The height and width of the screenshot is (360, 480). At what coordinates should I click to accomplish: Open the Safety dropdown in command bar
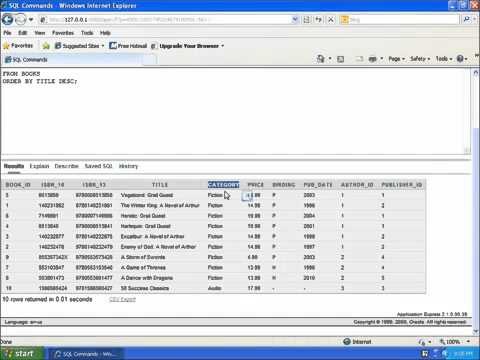click(x=420, y=59)
